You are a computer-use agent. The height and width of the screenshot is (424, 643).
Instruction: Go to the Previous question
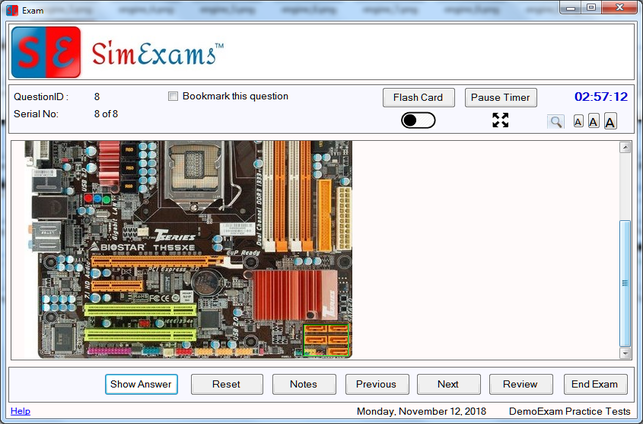[377, 384]
